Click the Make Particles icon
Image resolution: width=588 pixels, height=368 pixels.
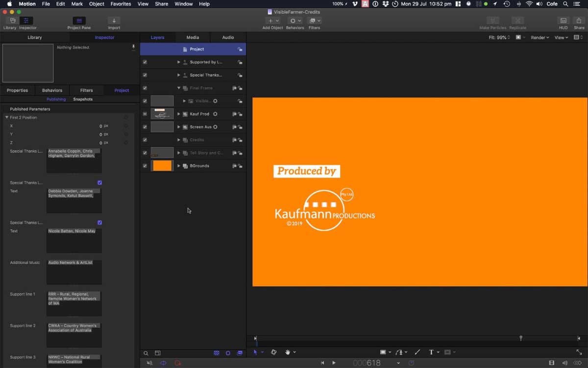click(493, 21)
